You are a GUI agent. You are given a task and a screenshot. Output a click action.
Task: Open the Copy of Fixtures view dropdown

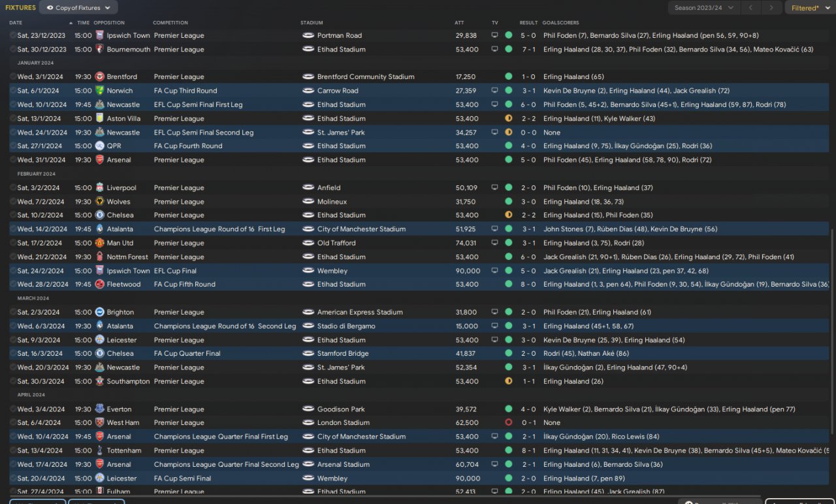(78, 8)
